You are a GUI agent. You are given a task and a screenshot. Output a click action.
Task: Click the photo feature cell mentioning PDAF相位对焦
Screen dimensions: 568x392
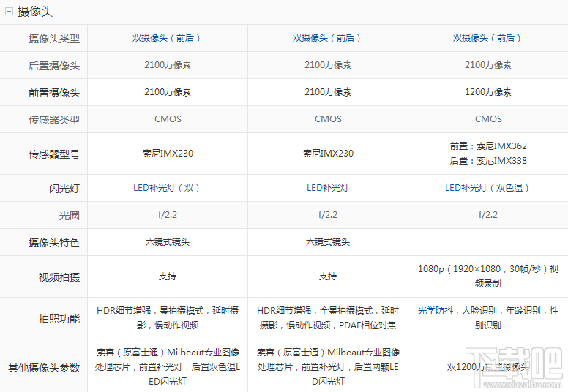coord(327,318)
